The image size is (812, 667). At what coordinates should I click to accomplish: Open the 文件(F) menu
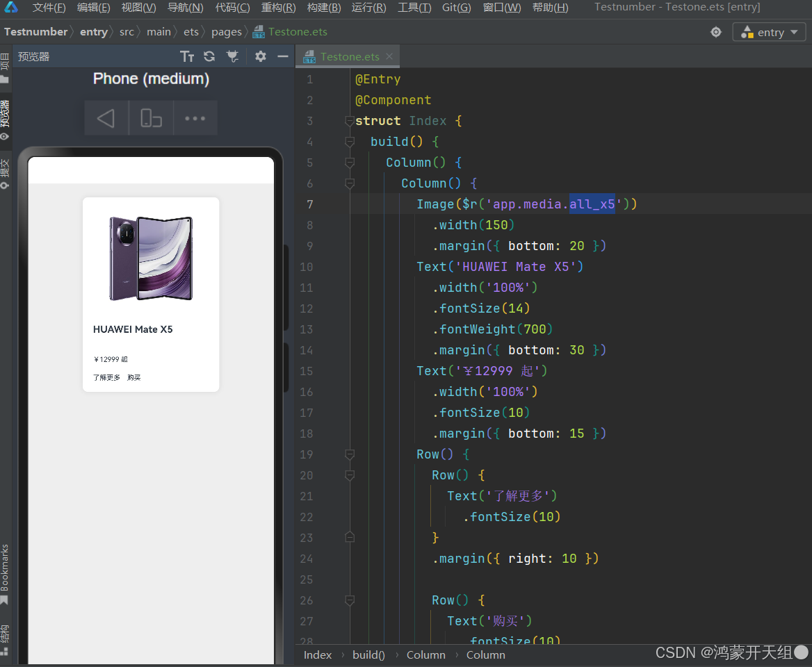pyautogui.click(x=49, y=8)
